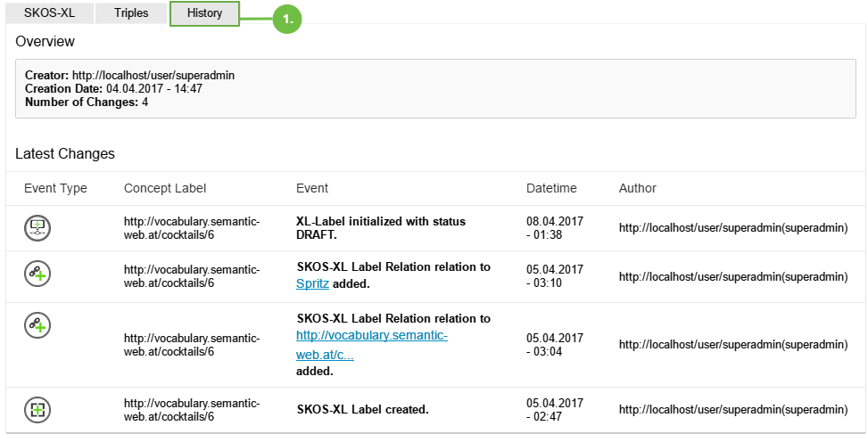Select the History tab

[204, 13]
